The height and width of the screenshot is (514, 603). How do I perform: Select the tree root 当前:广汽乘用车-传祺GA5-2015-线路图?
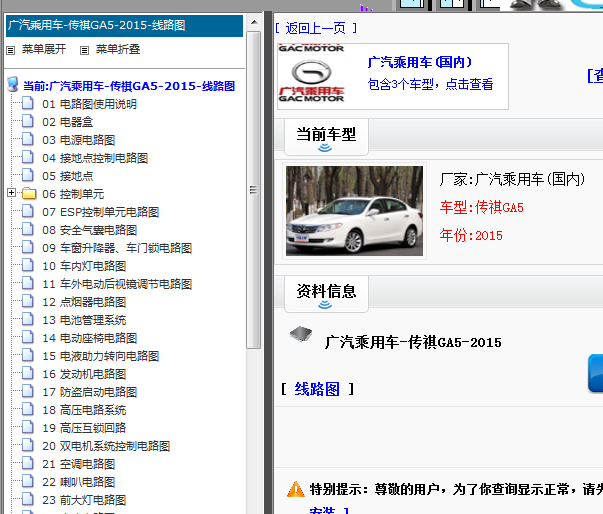coord(129,86)
